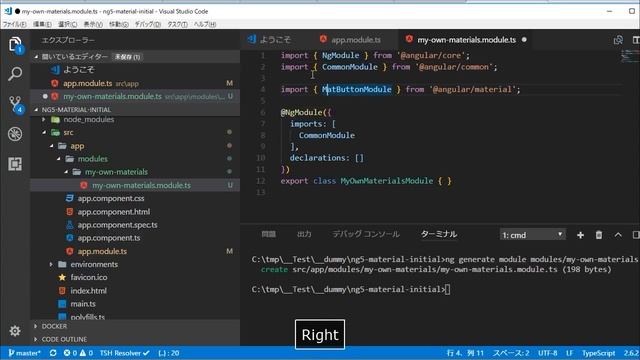
Task: Select the ターミナル panel tab
Action: pos(439,234)
